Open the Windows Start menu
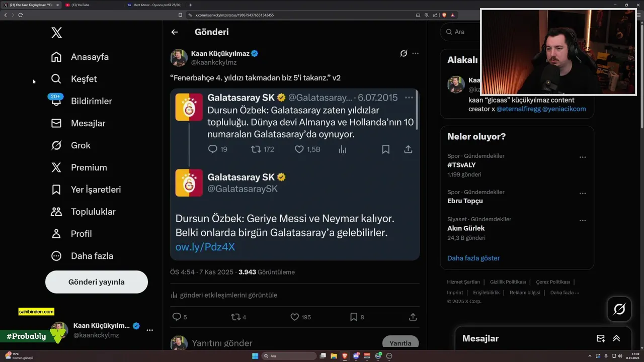644x362 pixels. coord(255,356)
